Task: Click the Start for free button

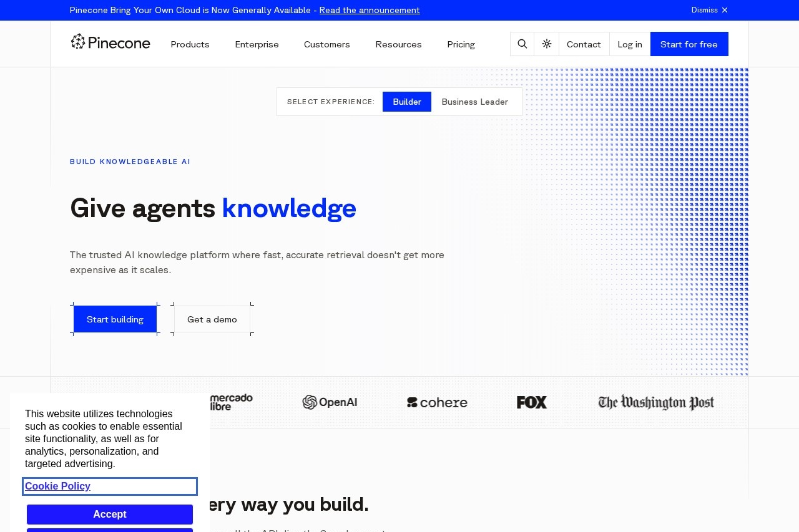Action: pos(689,44)
